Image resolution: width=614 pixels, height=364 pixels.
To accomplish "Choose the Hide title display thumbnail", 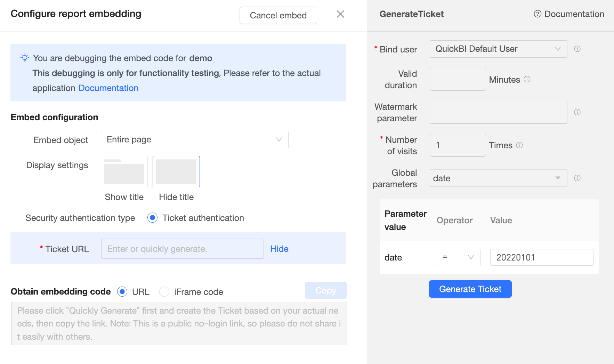I will click(x=176, y=172).
